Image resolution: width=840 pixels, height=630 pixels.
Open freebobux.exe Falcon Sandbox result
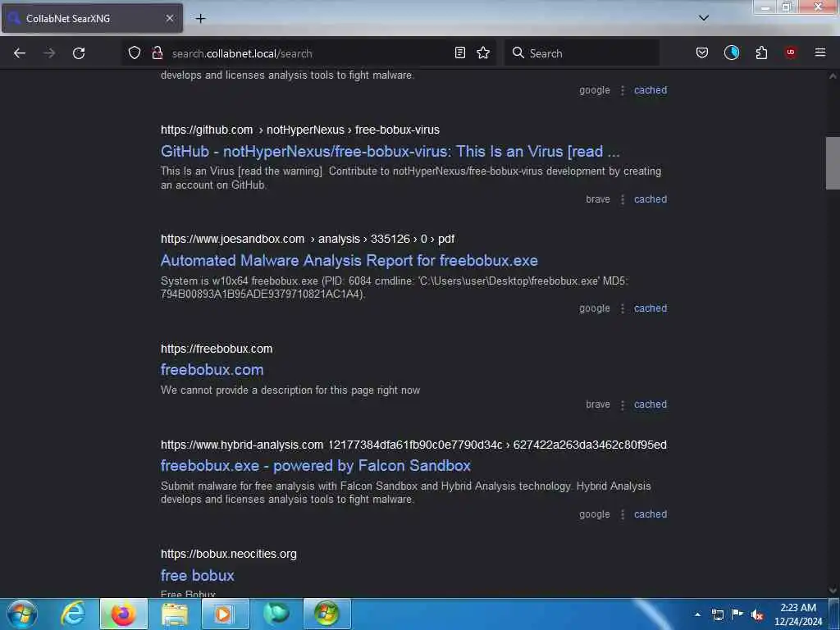316,466
